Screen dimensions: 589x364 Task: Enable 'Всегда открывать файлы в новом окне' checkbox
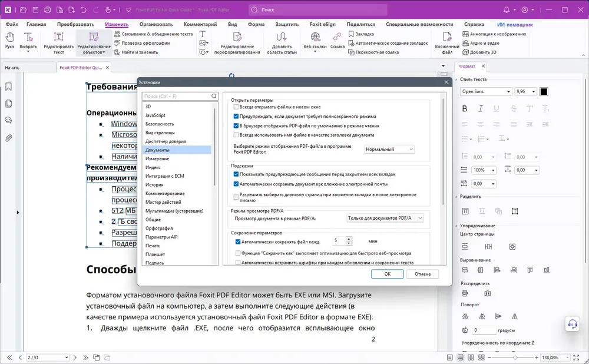(x=236, y=107)
